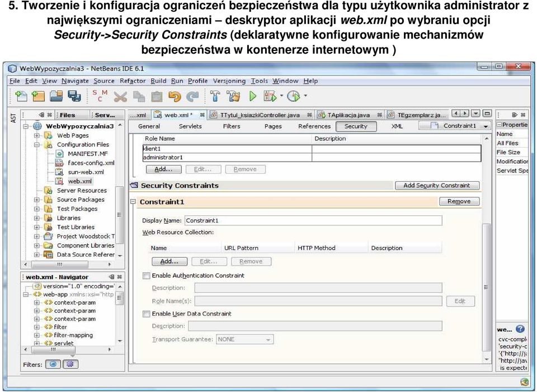Select the web.xml file in tree
The width and height of the screenshot is (537, 392).
[x=80, y=181]
